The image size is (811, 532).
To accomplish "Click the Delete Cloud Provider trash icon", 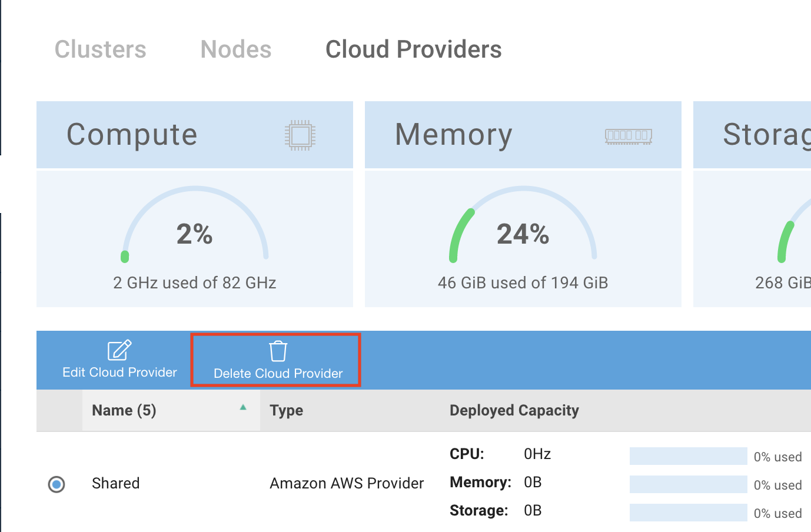I will coord(278,351).
